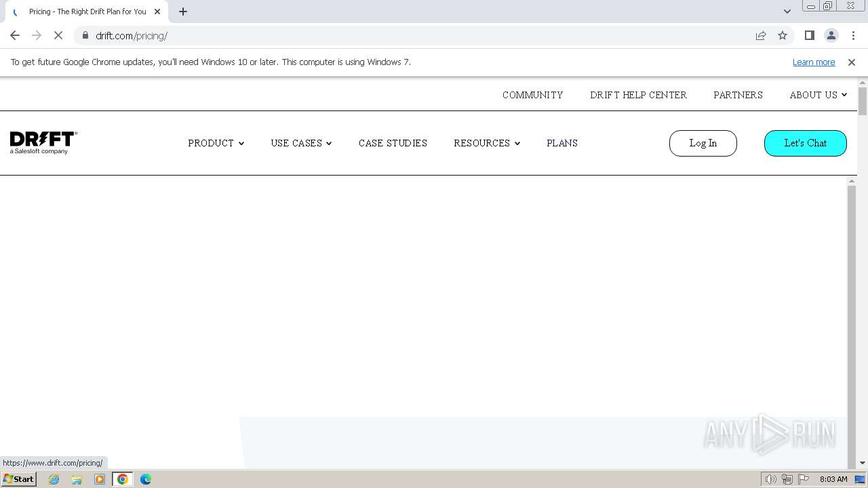The width and height of the screenshot is (868, 488).
Task: Expand the Product menu
Action: (216, 143)
